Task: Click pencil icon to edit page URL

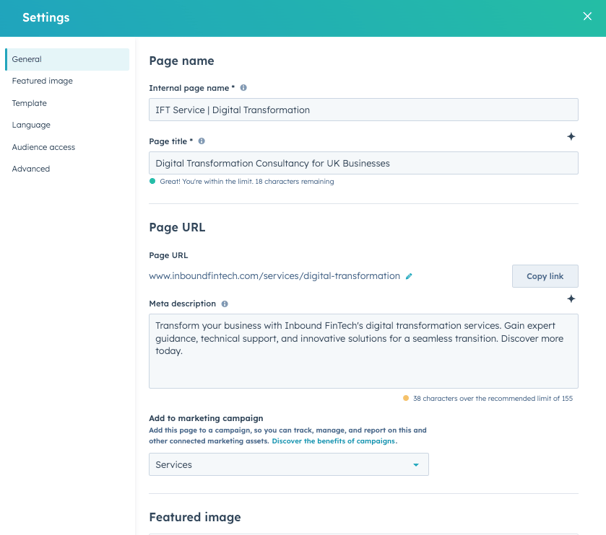Action: pos(409,276)
